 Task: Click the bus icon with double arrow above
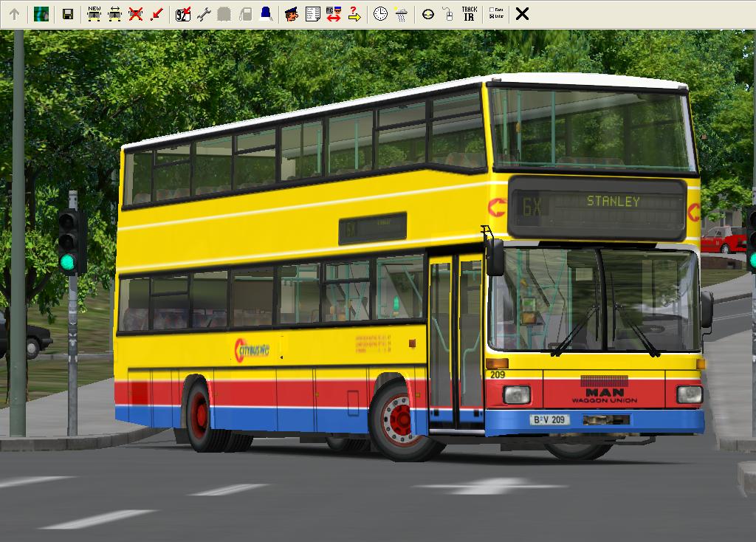click(114, 14)
